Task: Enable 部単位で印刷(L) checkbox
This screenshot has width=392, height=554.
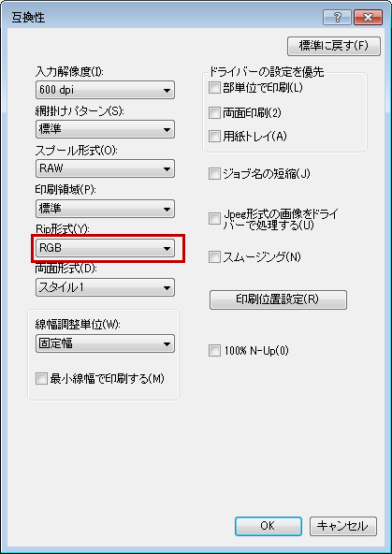Action: [214, 88]
